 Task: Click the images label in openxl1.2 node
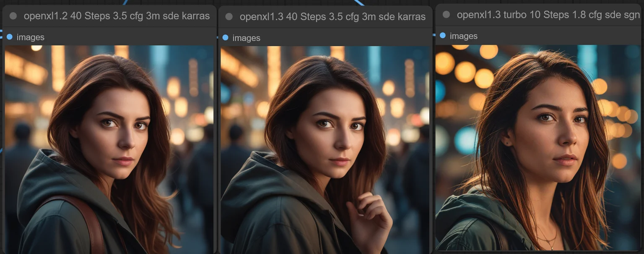(31, 37)
